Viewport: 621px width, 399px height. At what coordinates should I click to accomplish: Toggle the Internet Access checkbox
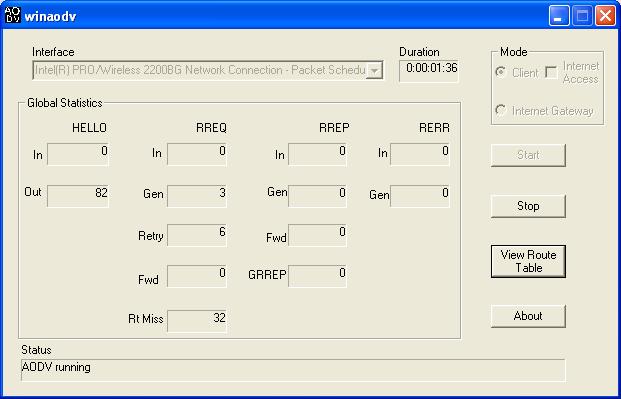pyautogui.click(x=551, y=72)
